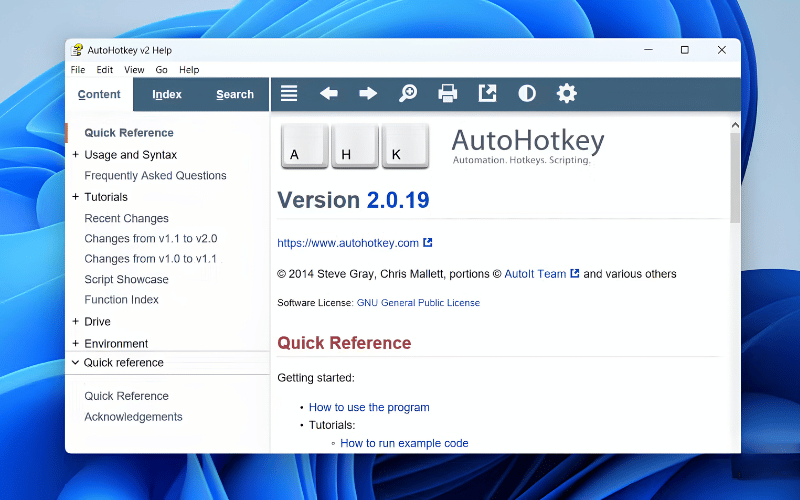Viewport: 800px width, 500px height.
Task: Minimize the AutoHotkey v2 Help window
Action: pyautogui.click(x=648, y=50)
